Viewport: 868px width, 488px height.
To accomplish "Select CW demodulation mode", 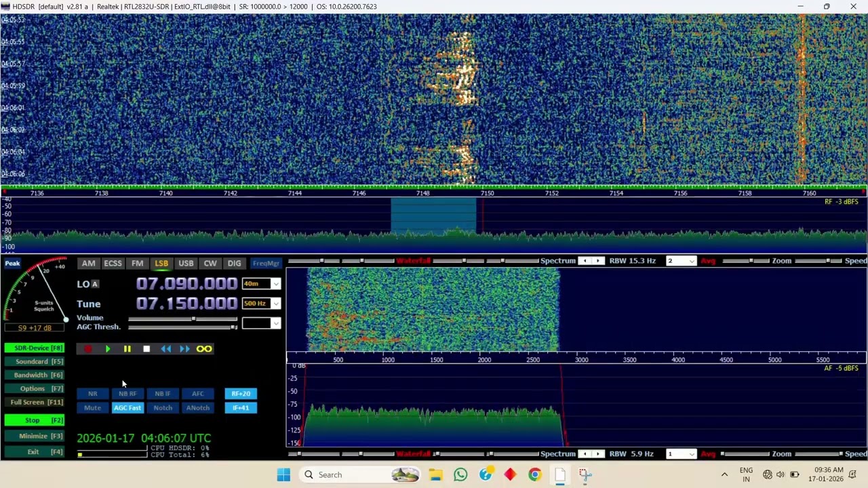I will [210, 264].
